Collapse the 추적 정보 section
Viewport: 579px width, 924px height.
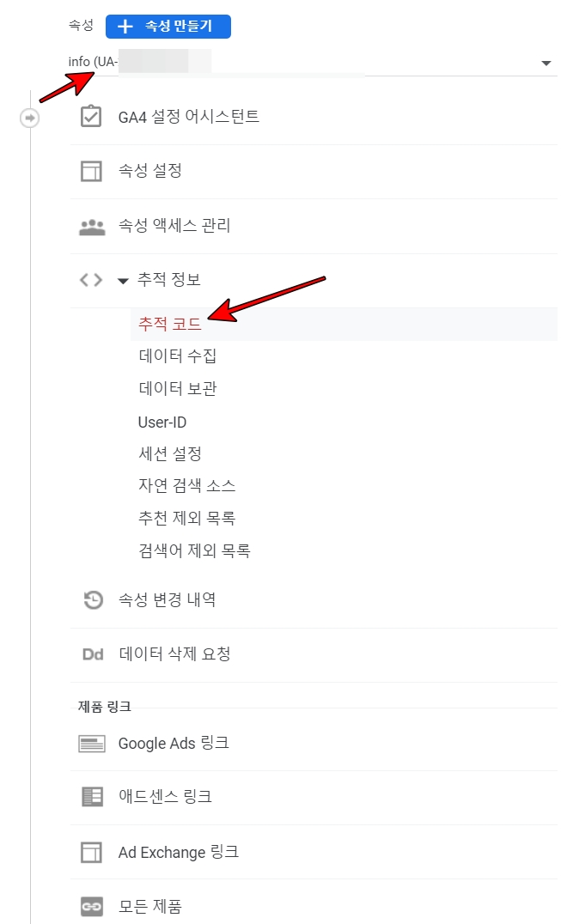pos(123,280)
